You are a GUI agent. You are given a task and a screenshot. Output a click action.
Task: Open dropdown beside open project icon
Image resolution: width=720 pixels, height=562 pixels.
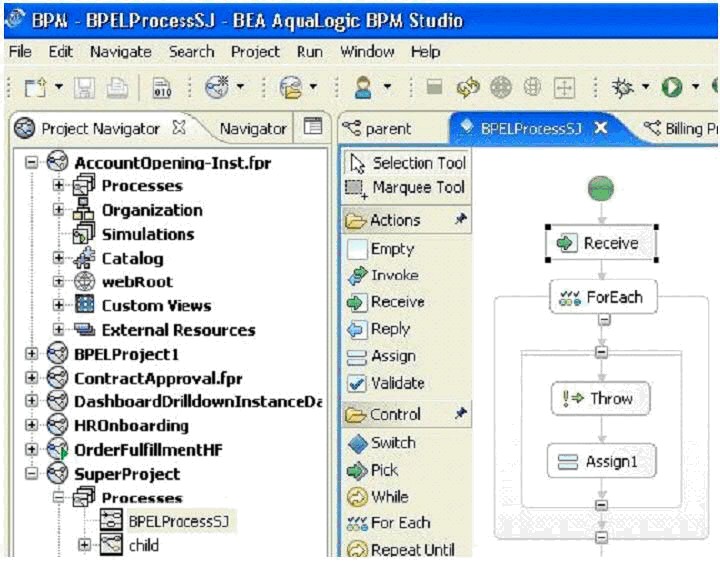(313, 86)
